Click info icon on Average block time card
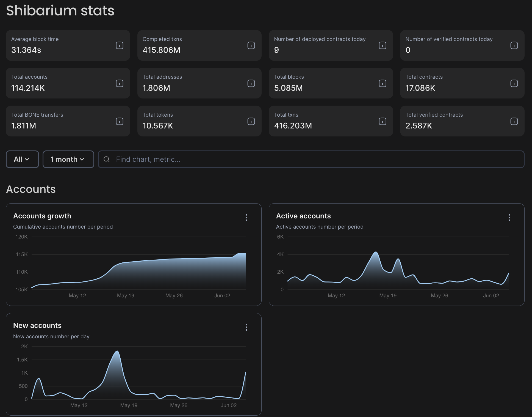 pyautogui.click(x=120, y=45)
